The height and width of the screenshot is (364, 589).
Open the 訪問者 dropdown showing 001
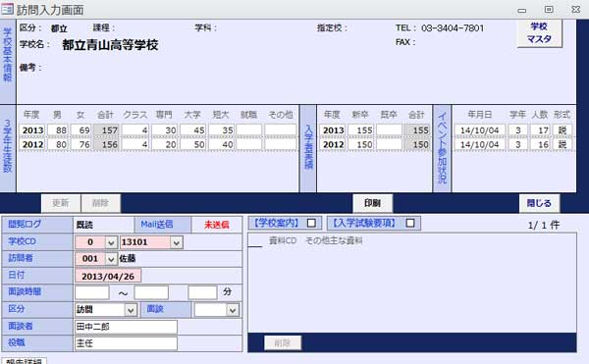pos(111,259)
